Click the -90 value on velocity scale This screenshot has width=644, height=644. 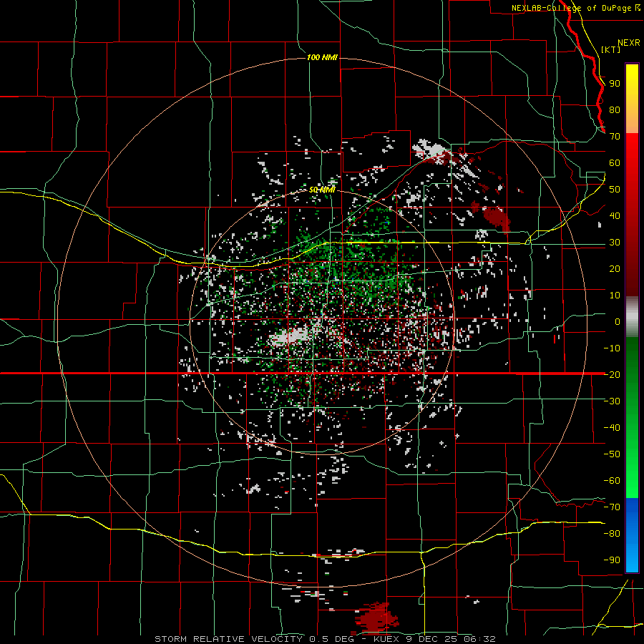coord(612,560)
